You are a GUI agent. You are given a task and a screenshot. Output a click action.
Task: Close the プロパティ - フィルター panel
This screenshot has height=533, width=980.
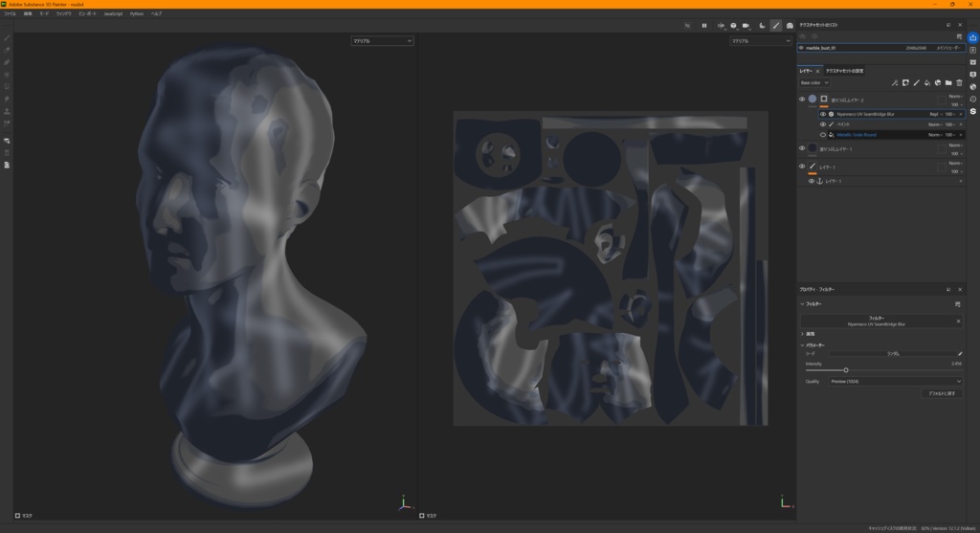(x=960, y=289)
